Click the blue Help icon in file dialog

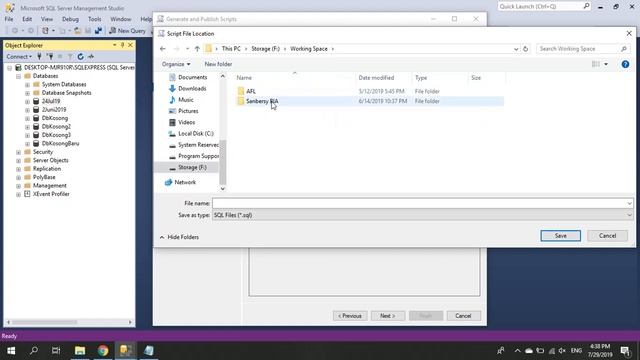tap(625, 64)
